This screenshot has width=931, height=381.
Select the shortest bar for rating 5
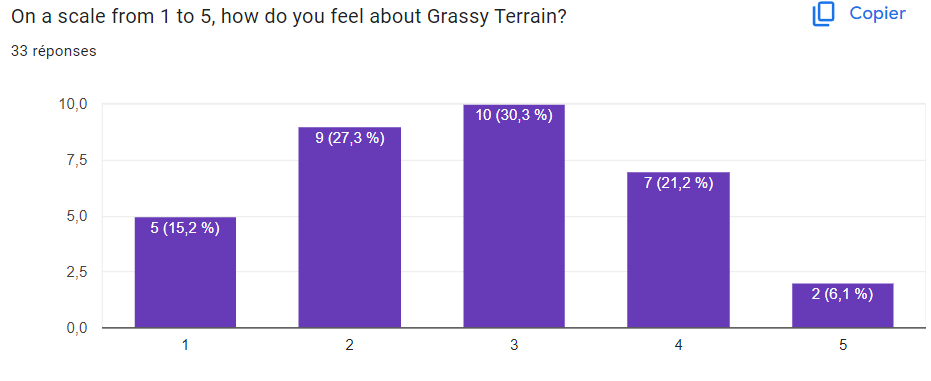pos(843,306)
